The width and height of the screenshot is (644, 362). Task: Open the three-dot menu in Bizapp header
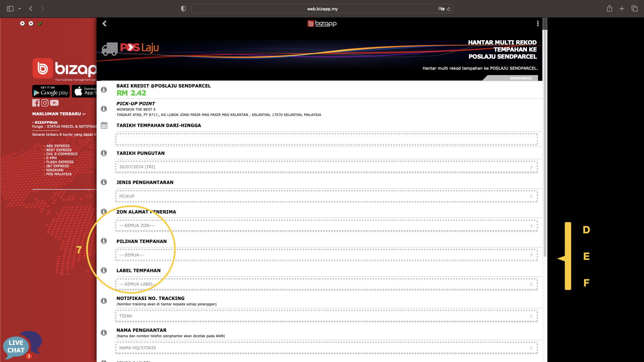(538, 23)
